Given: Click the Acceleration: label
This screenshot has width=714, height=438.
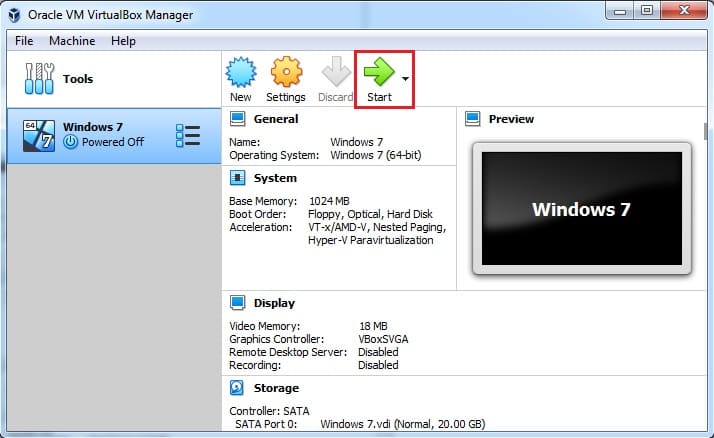Looking at the screenshot, I should point(260,227).
